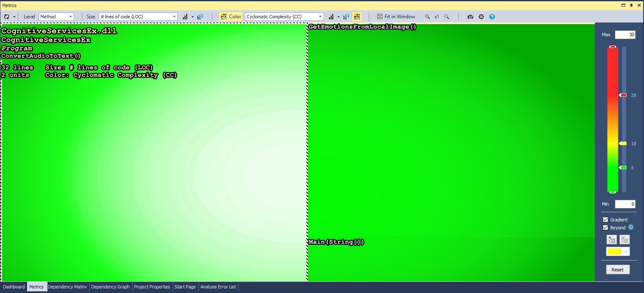Open the refresh icon's dropdown arrow
The image size is (644, 293).
(x=15, y=17)
